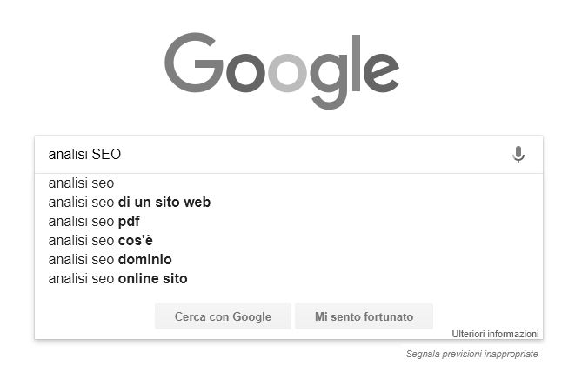Start voice search with the microphone icon

pyautogui.click(x=518, y=155)
